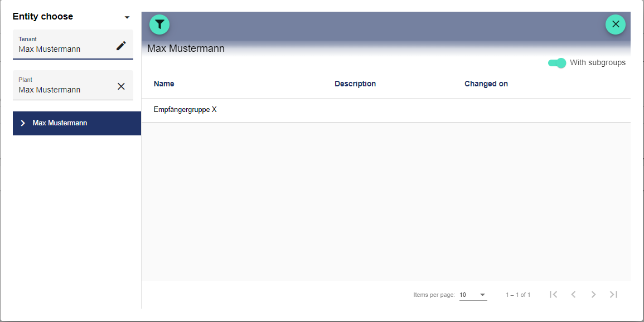Go to the next page of results
Screen dimensions: 644x322
[x=593, y=295]
